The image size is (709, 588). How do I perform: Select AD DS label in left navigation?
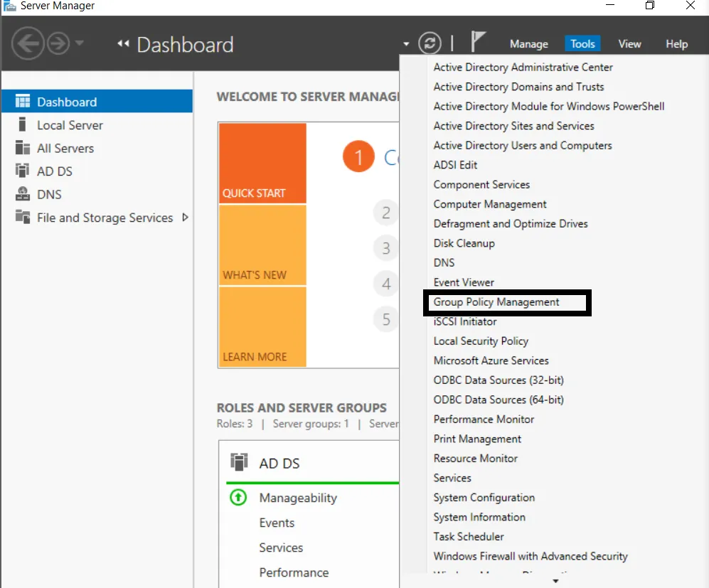pos(54,171)
